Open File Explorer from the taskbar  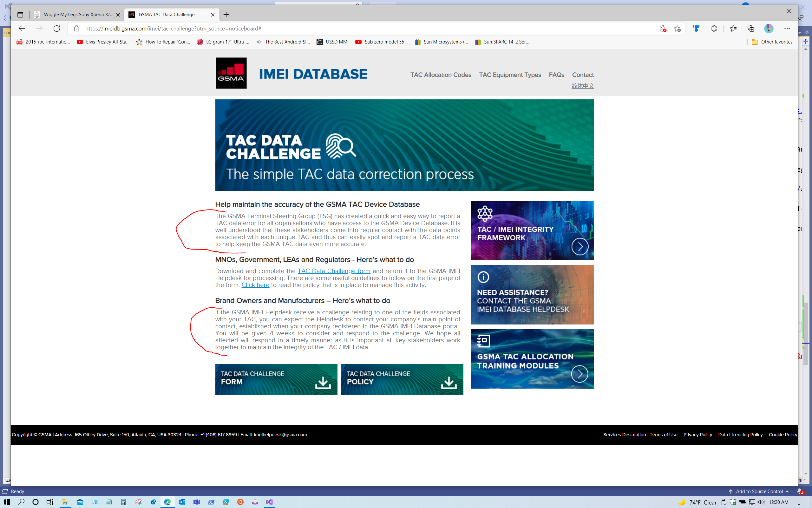pyautogui.click(x=65, y=502)
